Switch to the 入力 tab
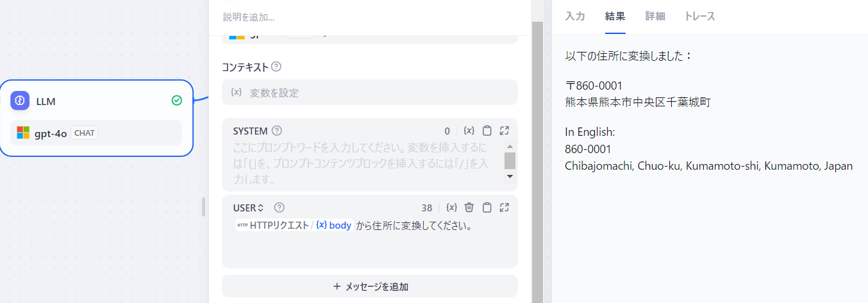Image resolution: width=868 pixels, height=303 pixels. click(575, 17)
